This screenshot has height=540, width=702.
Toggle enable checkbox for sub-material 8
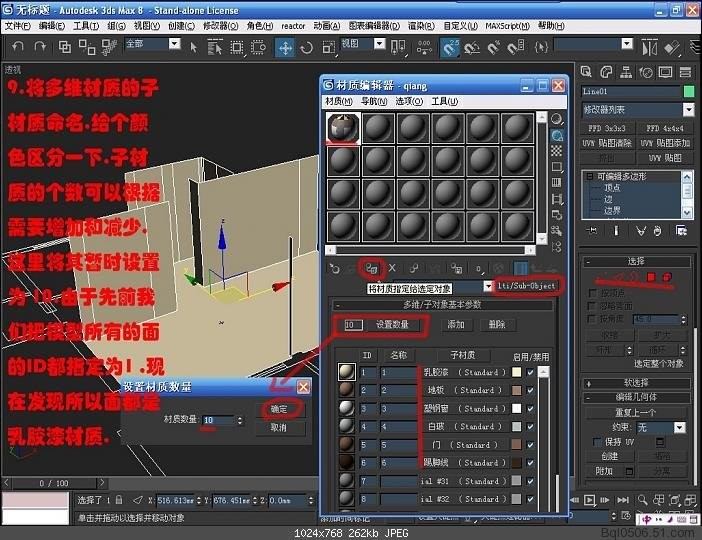click(x=531, y=499)
